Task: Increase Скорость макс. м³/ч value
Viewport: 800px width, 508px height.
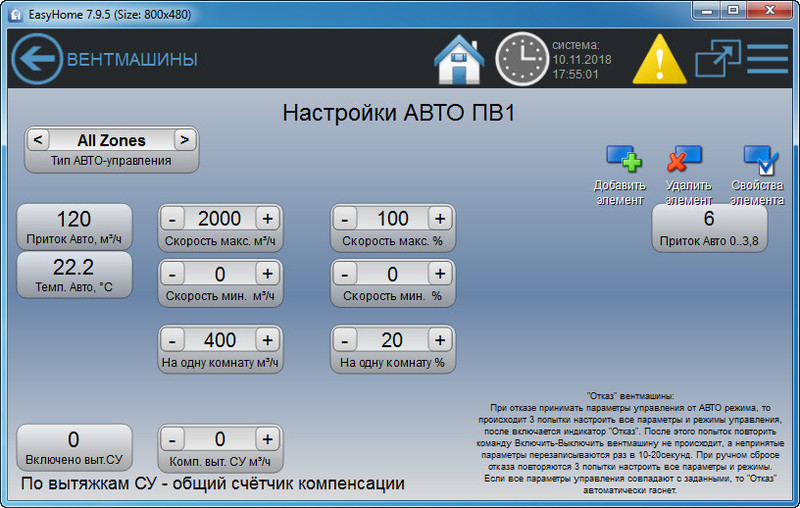Action: click(267, 219)
